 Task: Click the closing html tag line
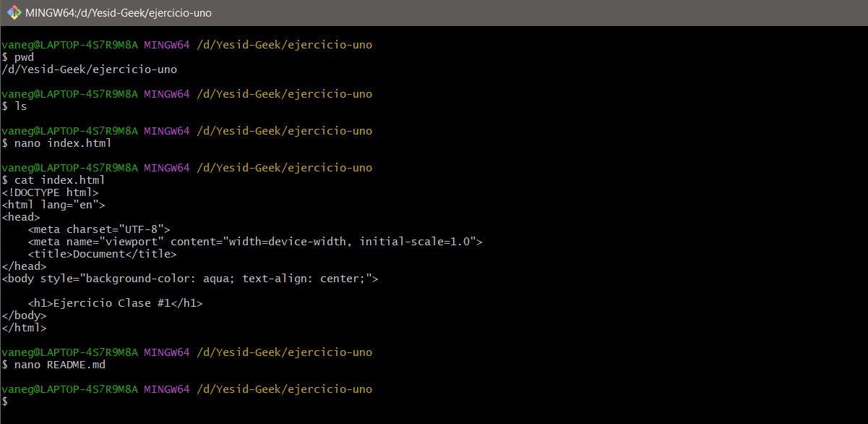(x=23, y=327)
